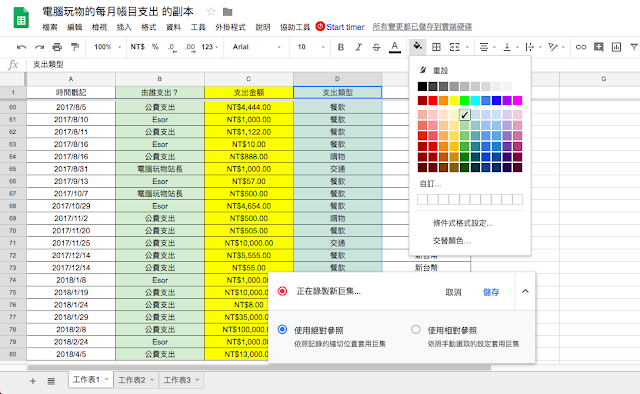The image size is (640, 394).
Task: Switch to the 工作表2 sheet tab
Action: click(x=136, y=380)
